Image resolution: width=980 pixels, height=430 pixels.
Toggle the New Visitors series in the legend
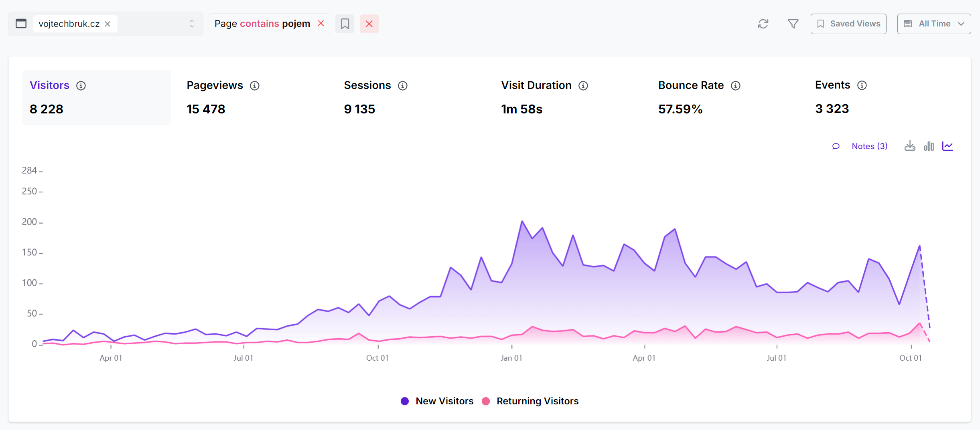point(437,401)
